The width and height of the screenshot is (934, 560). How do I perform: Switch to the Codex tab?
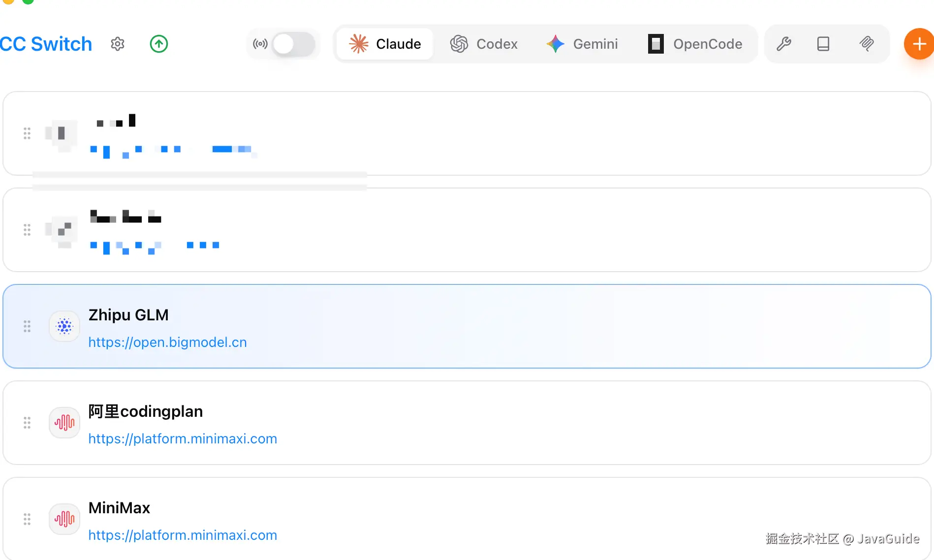(x=484, y=44)
